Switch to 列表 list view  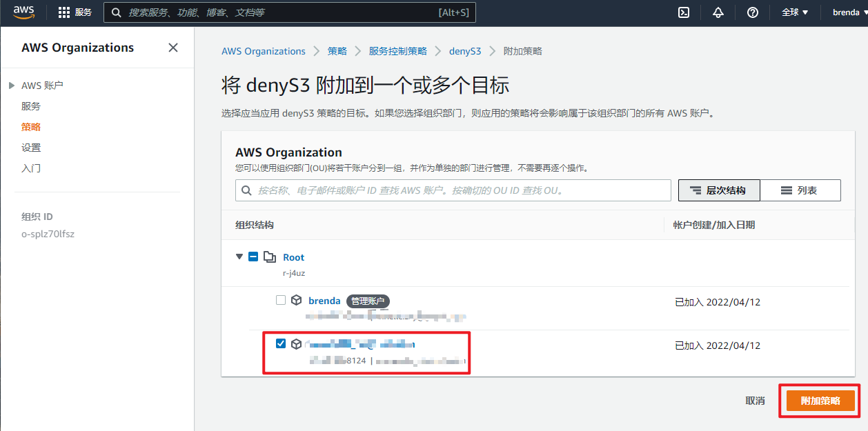800,190
